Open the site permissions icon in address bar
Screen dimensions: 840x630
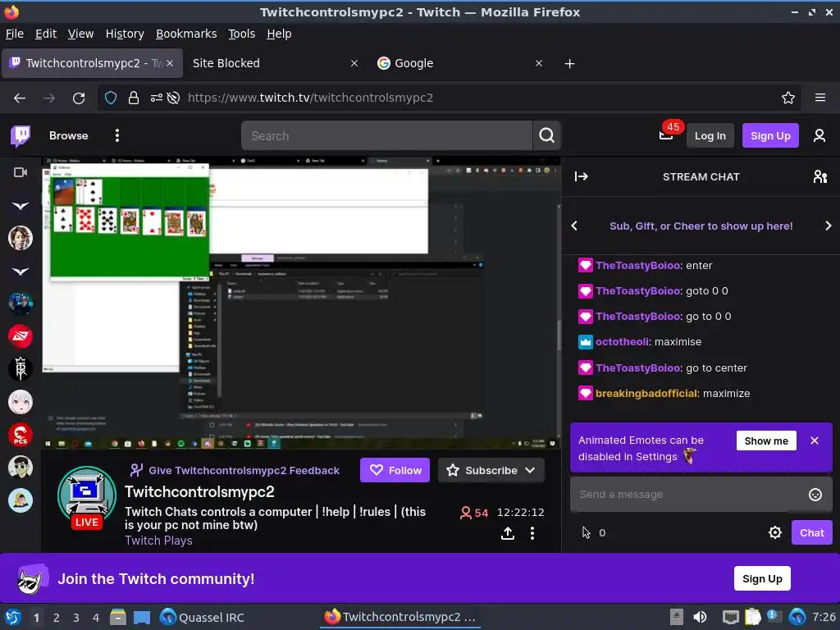click(x=156, y=98)
